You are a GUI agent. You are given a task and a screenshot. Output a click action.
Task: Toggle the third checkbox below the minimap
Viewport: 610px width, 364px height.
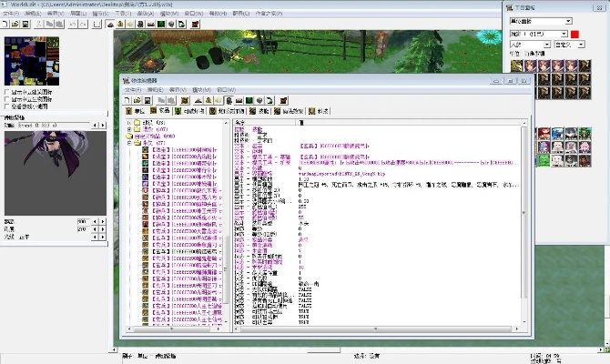click(7, 106)
